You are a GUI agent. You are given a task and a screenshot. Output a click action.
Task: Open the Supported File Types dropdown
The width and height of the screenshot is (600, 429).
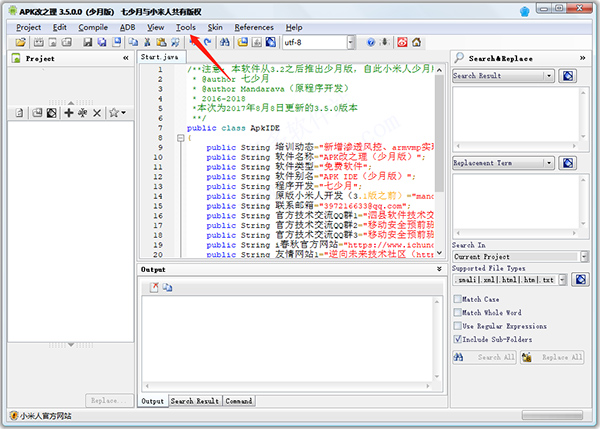coord(562,280)
